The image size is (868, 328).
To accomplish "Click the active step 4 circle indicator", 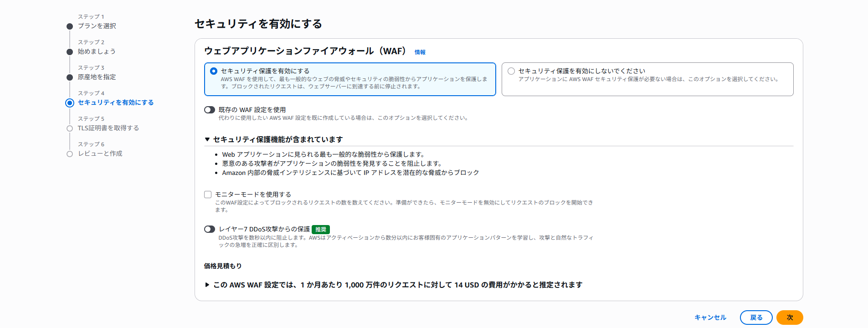I will [70, 103].
